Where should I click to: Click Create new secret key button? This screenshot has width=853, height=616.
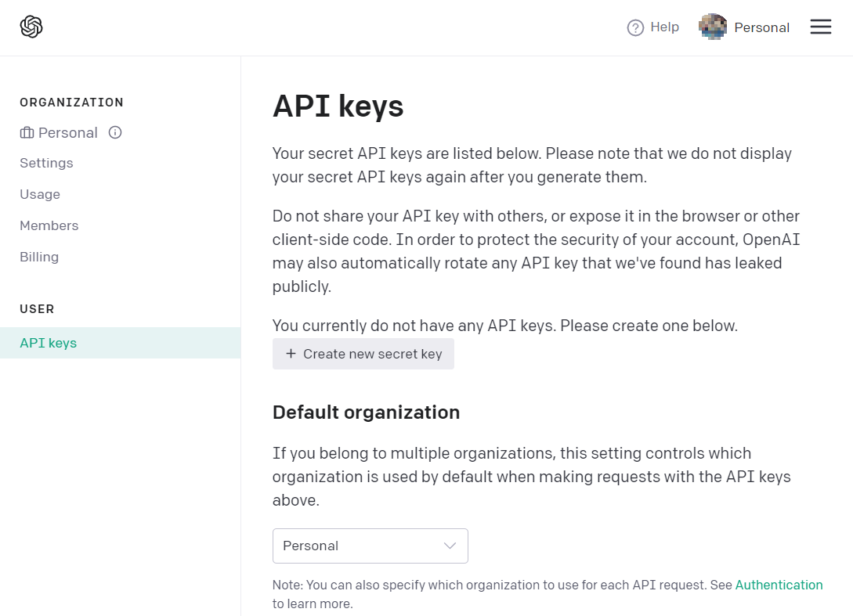pos(363,354)
